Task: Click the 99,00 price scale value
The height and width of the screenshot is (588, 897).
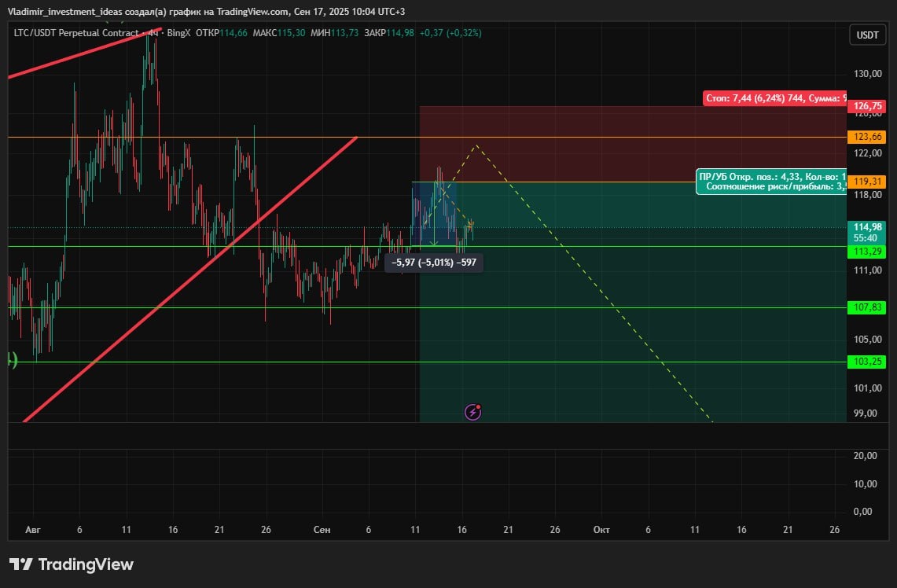Action: 865,413
